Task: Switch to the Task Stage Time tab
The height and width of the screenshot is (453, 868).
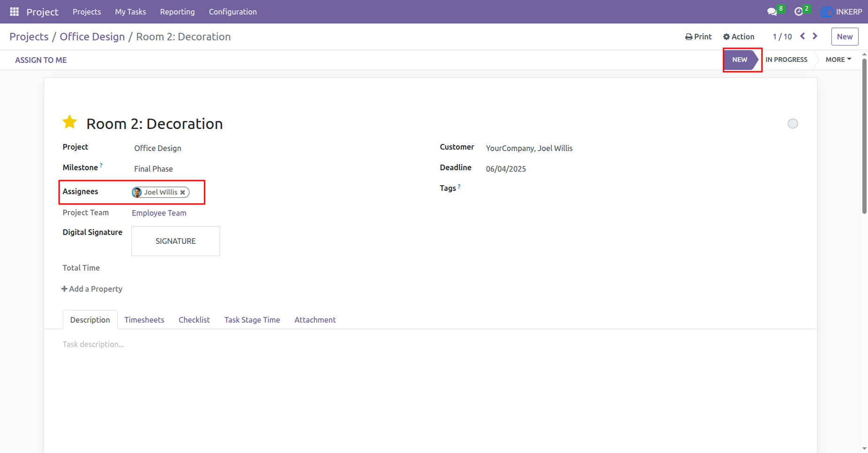Action: pyautogui.click(x=252, y=320)
